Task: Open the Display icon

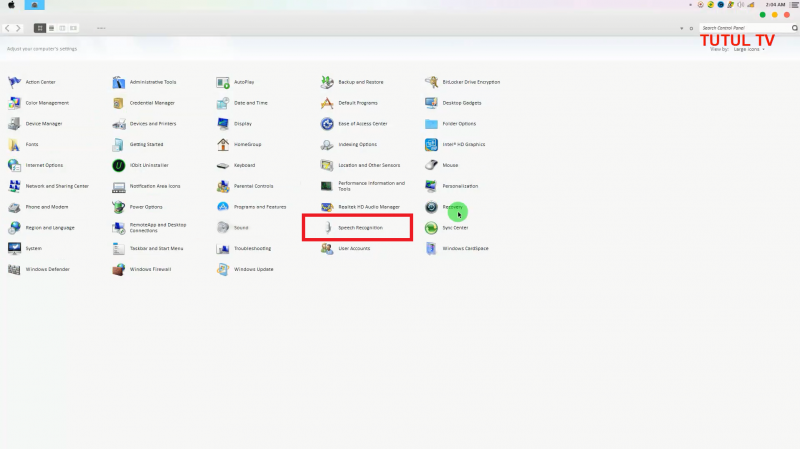Action: click(x=223, y=123)
